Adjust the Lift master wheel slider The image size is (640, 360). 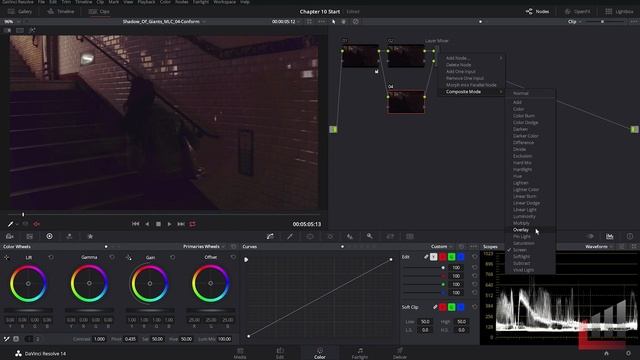click(x=28, y=311)
